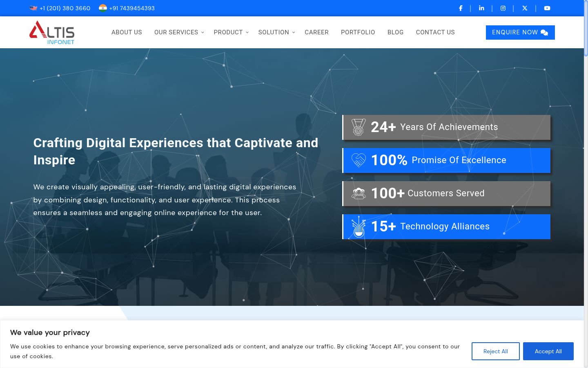Click the handshake heart icon beside 100%
Screen dimensions: 588x368
click(359, 160)
